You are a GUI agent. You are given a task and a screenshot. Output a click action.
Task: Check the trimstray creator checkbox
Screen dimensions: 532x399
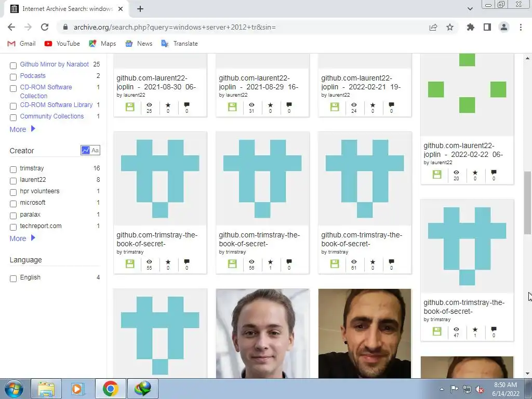point(13,169)
